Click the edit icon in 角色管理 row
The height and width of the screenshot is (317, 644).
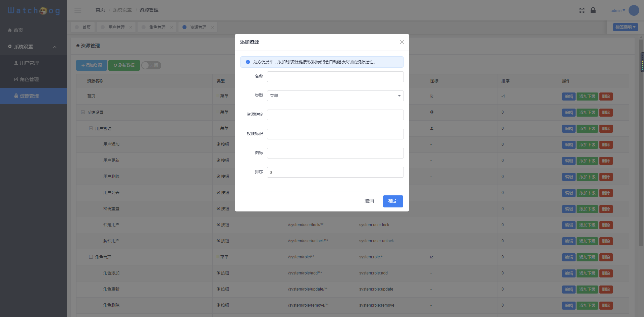tap(432, 257)
